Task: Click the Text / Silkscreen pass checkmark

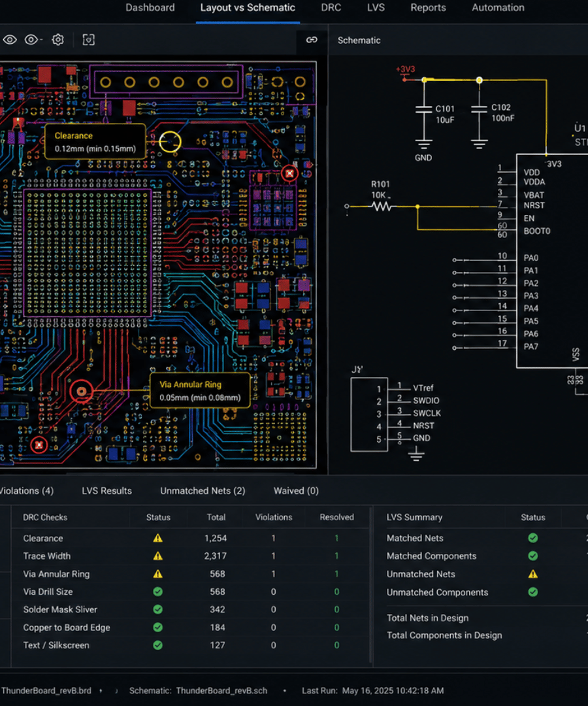Action: click(x=158, y=645)
